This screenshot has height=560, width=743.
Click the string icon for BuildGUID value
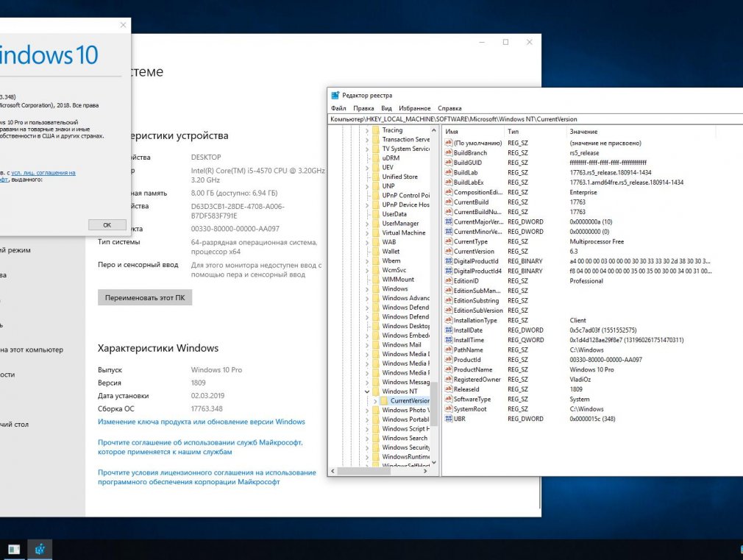(x=449, y=163)
